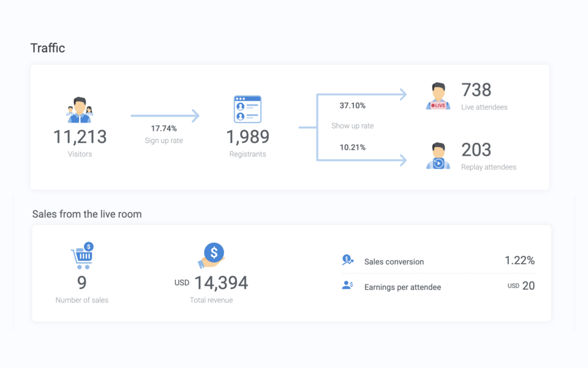
Task: Click the shopping cart sales icon
Action: (83, 255)
